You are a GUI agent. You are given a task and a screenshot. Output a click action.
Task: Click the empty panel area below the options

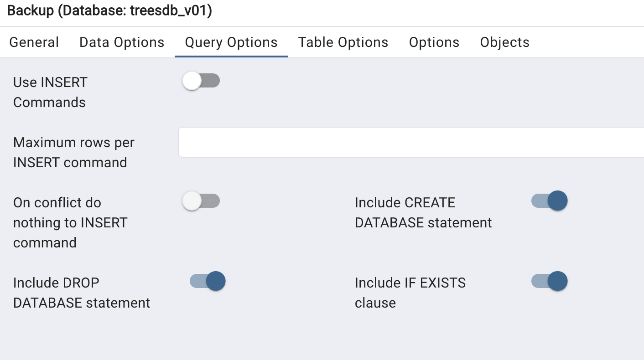tap(319, 337)
